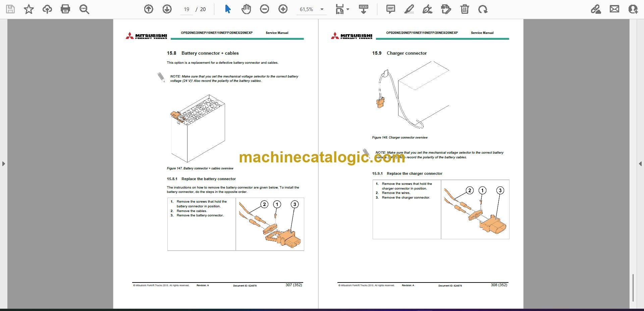The width and height of the screenshot is (644, 311).
Task: Select the highlight text pen tool
Action: click(409, 9)
